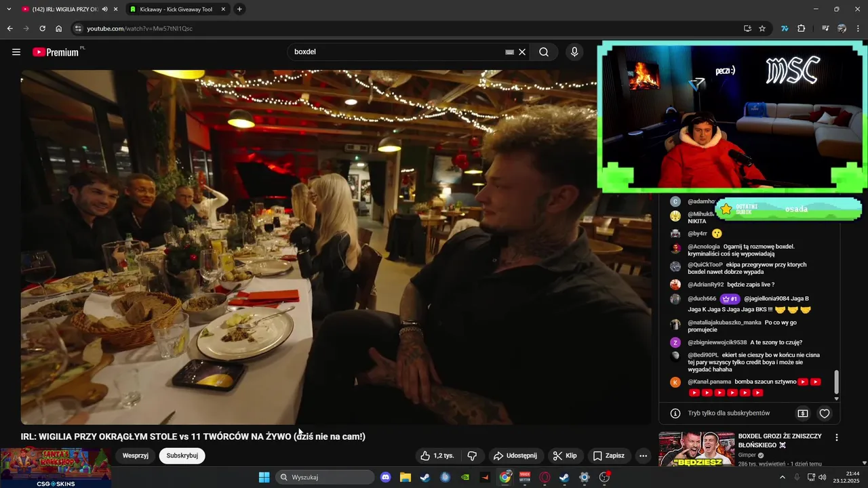Viewport: 868px width, 488px height.
Task: Reload the current page
Action: pos(42,28)
